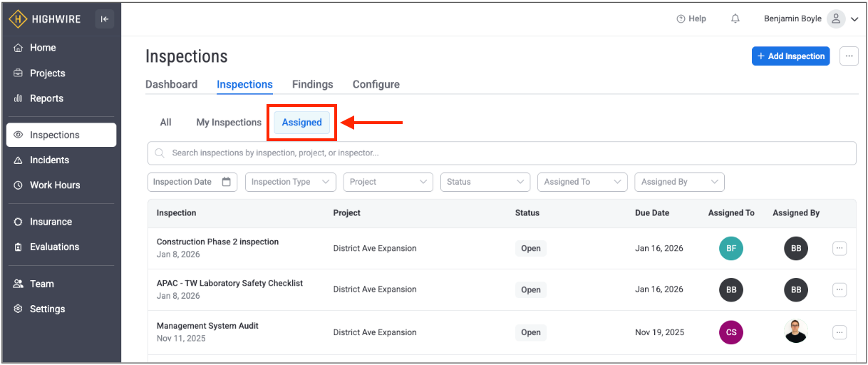
Task: Click the search inspections field
Action: click(x=502, y=153)
